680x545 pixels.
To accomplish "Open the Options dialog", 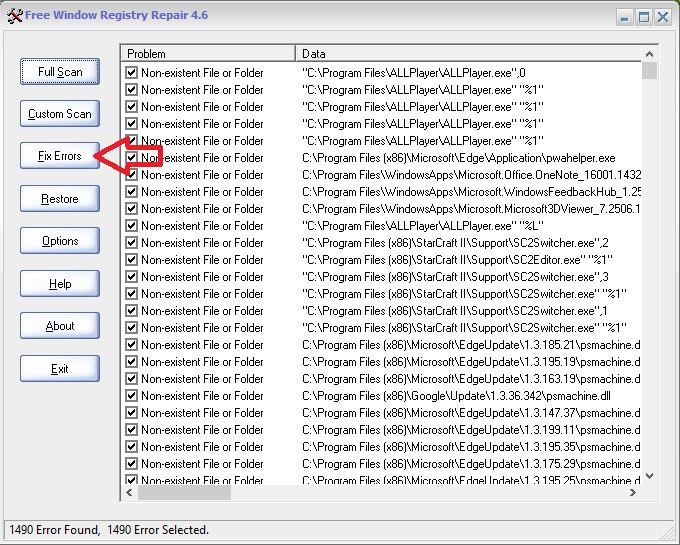I will pyautogui.click(x=60, y=241).
